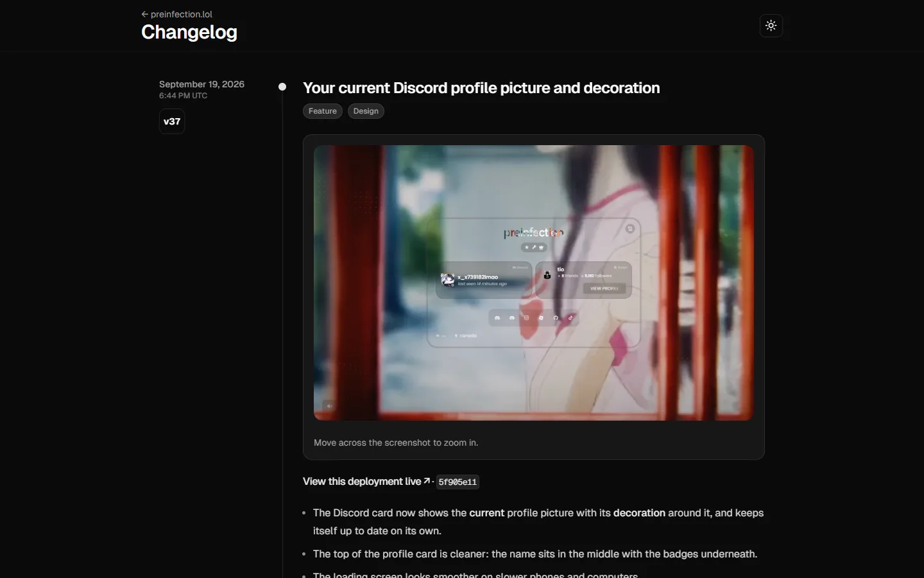Go back to preinfection.lol via arrow link
Viewport: 924px width, 578px height.
click(x=176, y=14)
